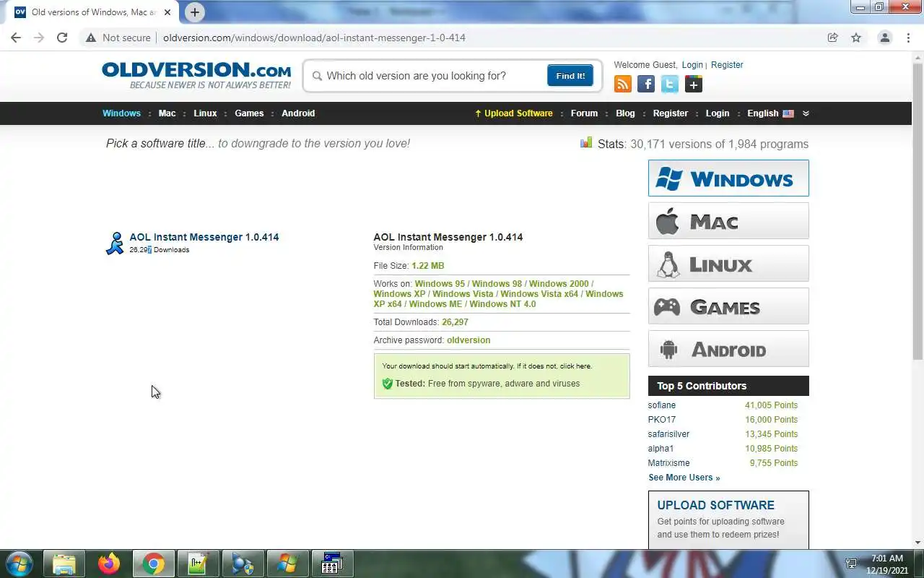Open contributor sofiane's profile
Viewport: 924px width, 578px height.
(x=662, y=405)
